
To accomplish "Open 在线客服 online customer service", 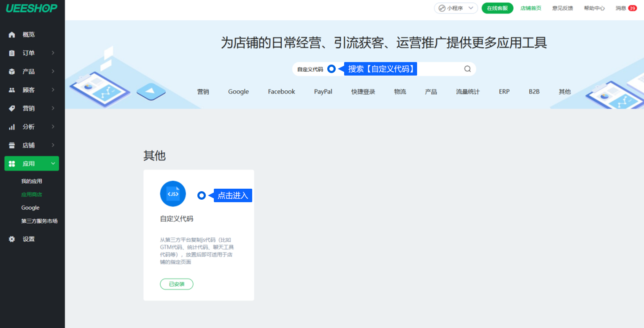I will [497, 8].
